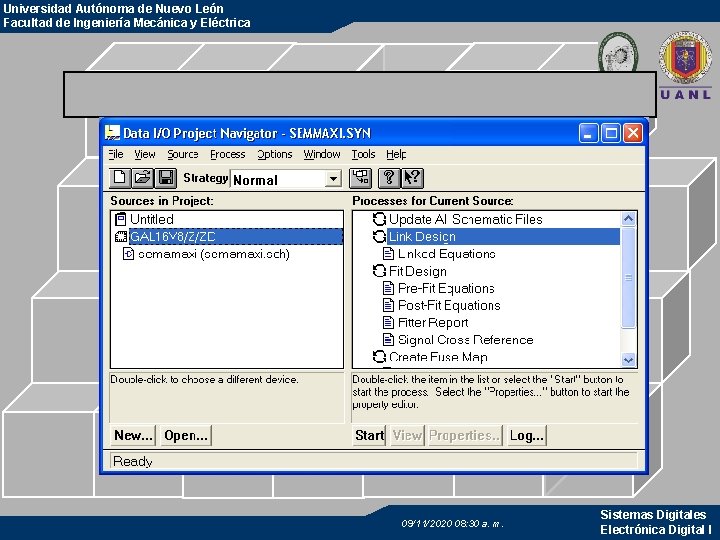
Task: Click the Link Design process icon
Action: coord(379,237)
